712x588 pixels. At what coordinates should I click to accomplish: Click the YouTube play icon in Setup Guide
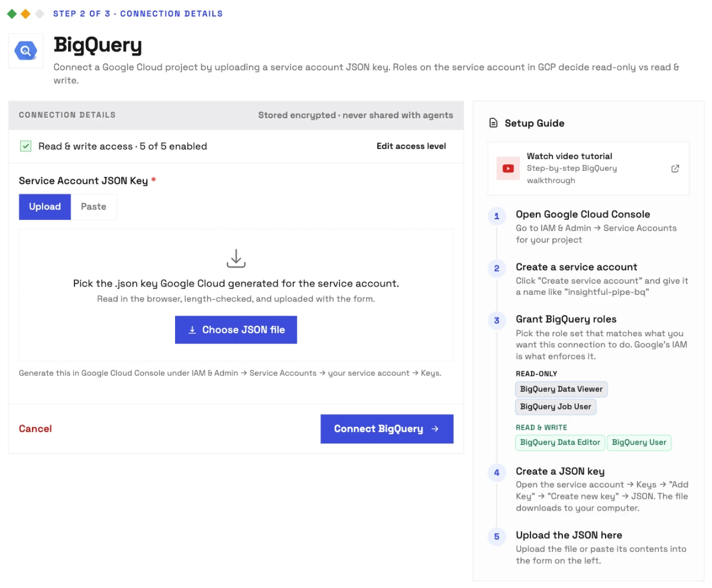pos(508,168)
